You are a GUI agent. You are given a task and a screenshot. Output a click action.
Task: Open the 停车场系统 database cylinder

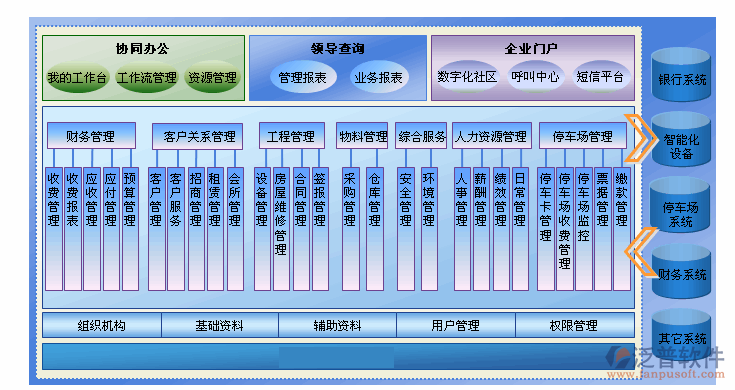pos(680,205)
